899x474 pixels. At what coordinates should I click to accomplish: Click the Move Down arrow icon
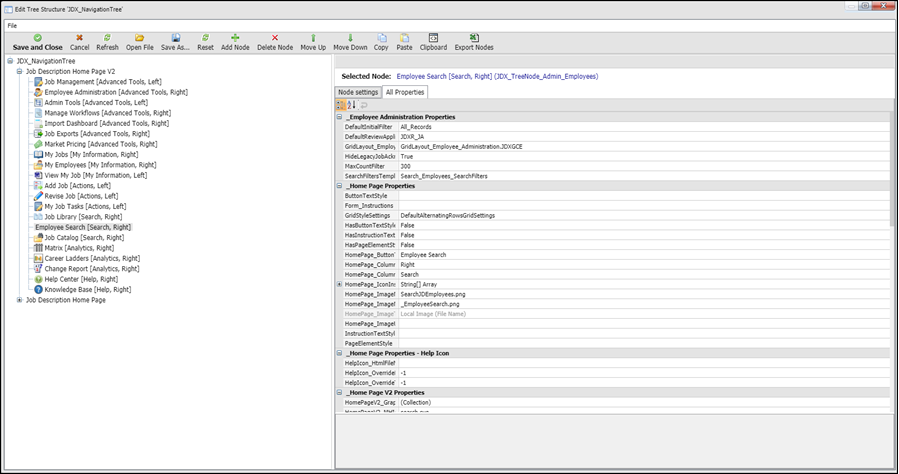pyautogui.click(x=350, y=38)
